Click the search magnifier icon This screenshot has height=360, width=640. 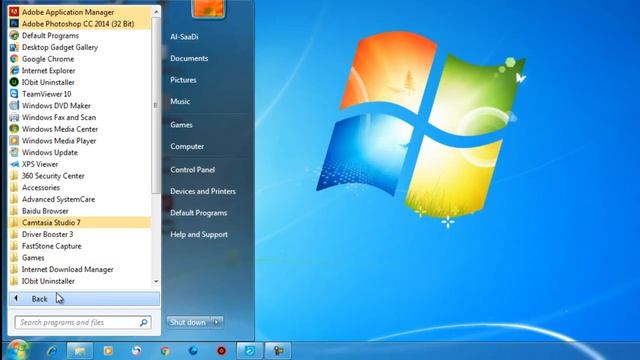point(143,322)
